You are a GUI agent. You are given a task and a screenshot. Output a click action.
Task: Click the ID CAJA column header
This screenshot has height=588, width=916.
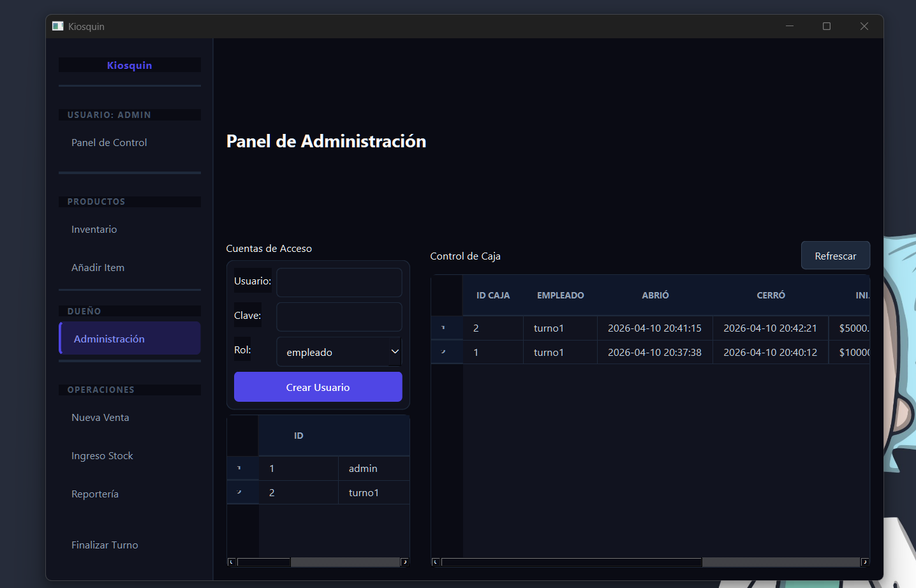pos(492,295)
